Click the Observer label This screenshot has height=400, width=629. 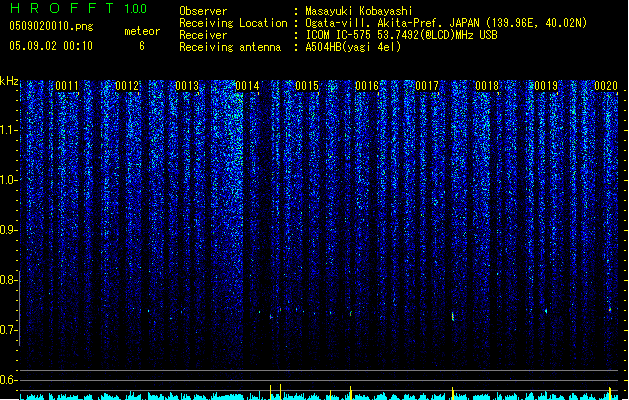point(203,11)
